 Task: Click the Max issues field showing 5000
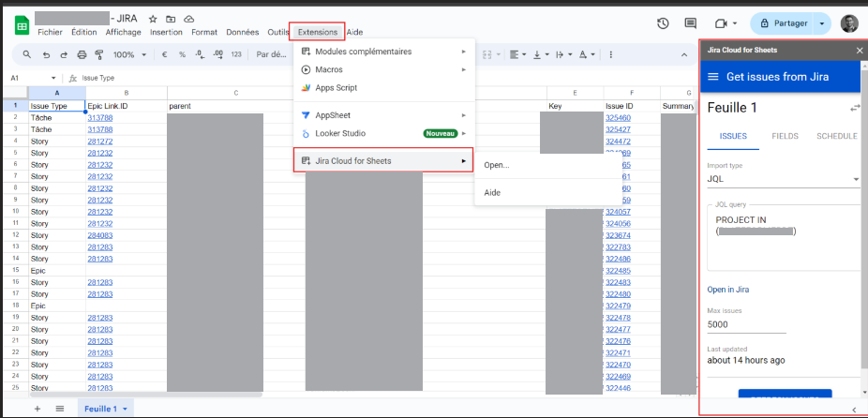point(747,324)
